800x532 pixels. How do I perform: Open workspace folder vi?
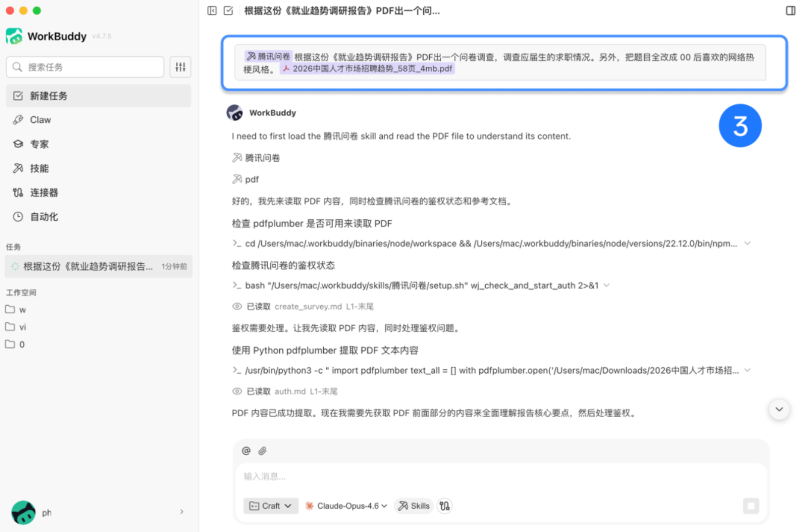[16, 327]
